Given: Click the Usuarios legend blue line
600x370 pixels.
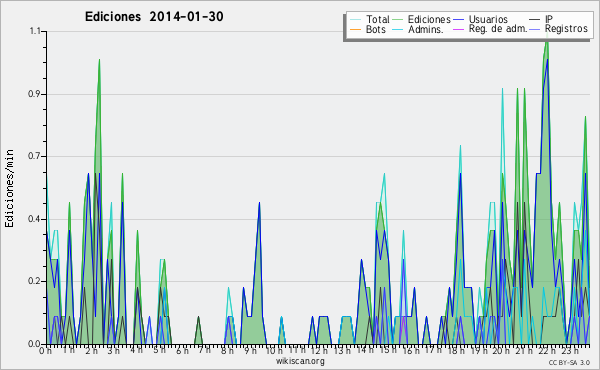Looking at the screenshot, I should tap(458, 20).
